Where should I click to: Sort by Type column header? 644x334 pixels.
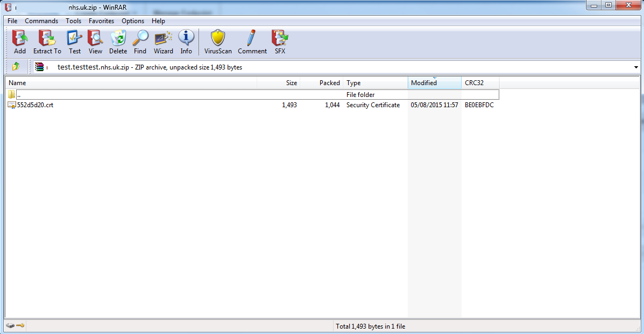coord(376,82)
